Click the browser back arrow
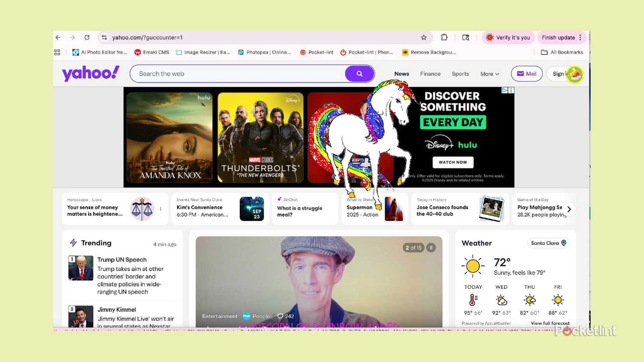This screenshot has width=644, height=362. 58,38
